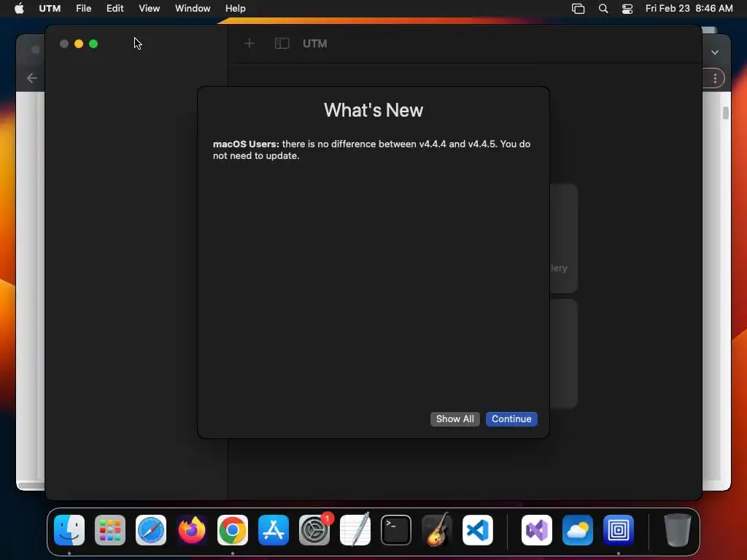Open TextEdit from the Dock

pos(355,530)
